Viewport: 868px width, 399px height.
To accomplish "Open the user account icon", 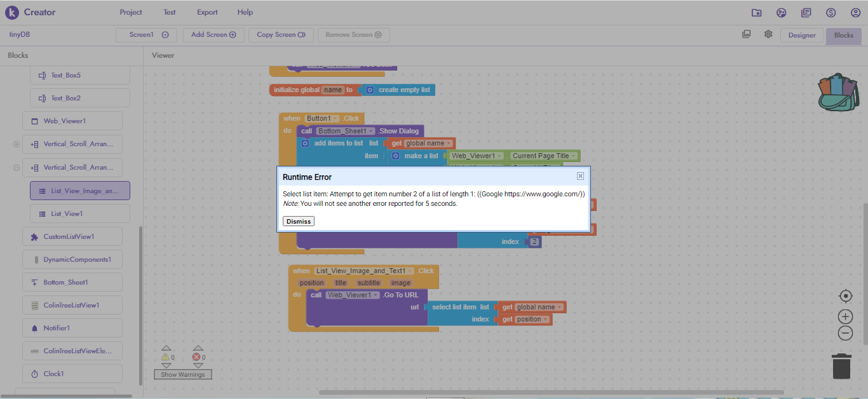I will pos(856,13).
